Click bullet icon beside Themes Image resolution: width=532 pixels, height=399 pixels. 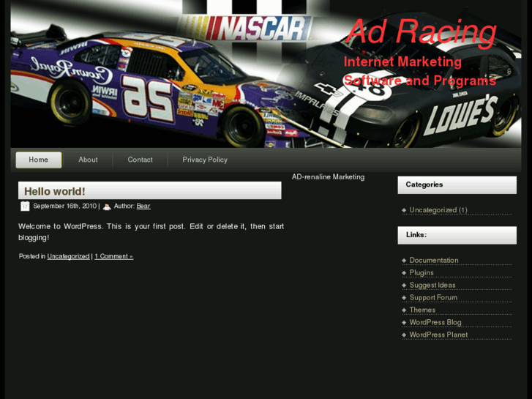404,310
